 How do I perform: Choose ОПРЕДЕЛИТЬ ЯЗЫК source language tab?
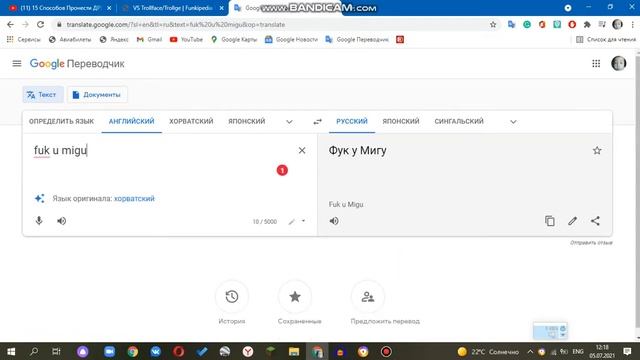61,121
